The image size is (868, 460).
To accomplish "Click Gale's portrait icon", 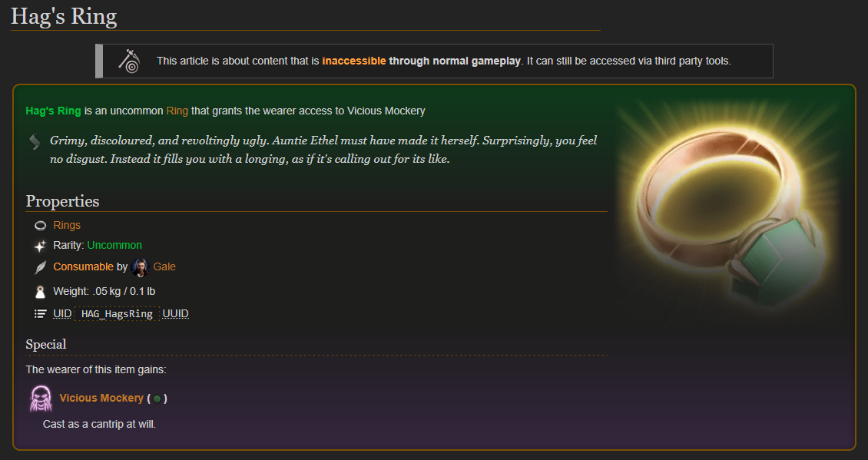I will click(141, 267).
